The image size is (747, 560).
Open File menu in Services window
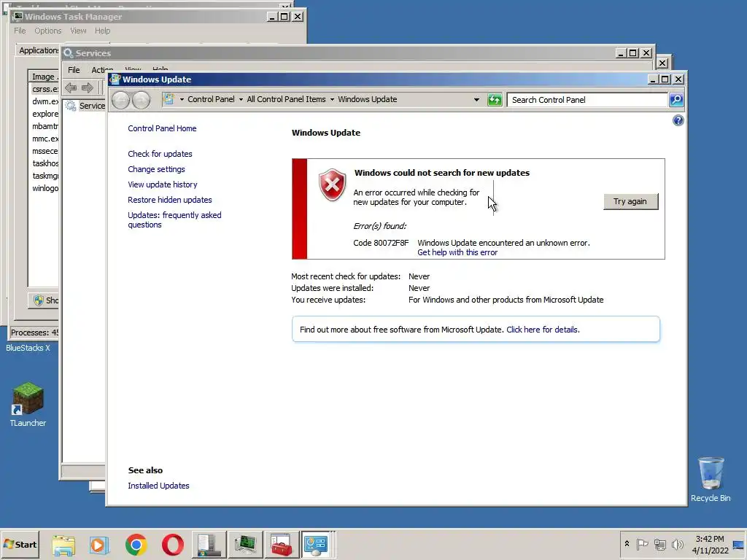[x=74, y=70]
